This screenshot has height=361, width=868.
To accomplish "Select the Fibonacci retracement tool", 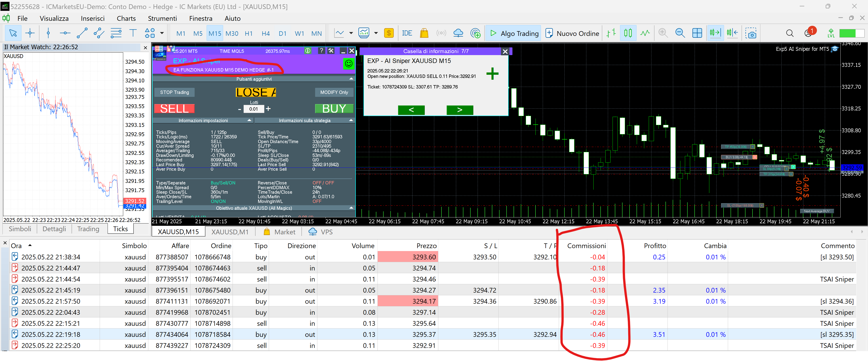I will [x=116, y=33].
